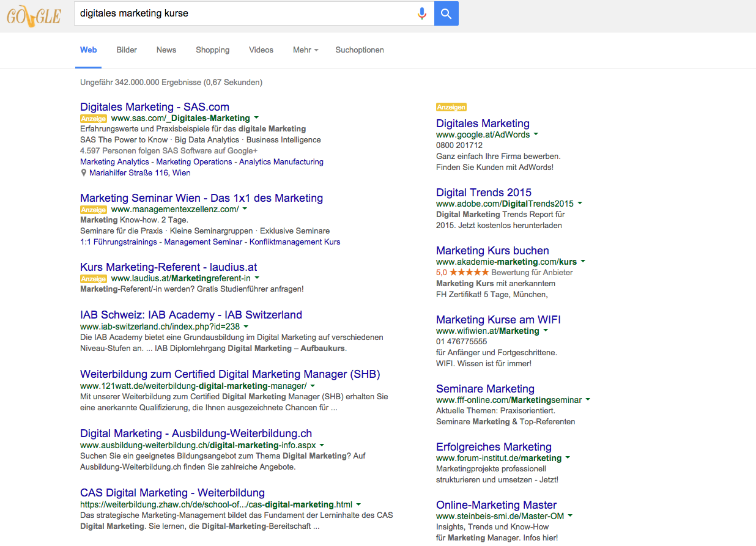756x546 pixels.
Task: Click the star rating under Marketing Kurs buchen
Action: (x=470, y=273)
